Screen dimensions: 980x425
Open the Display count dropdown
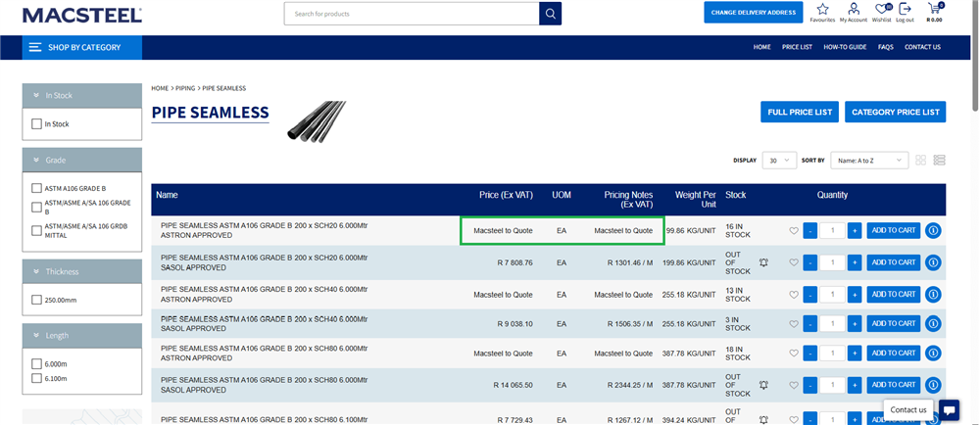(x=779, y=160)
